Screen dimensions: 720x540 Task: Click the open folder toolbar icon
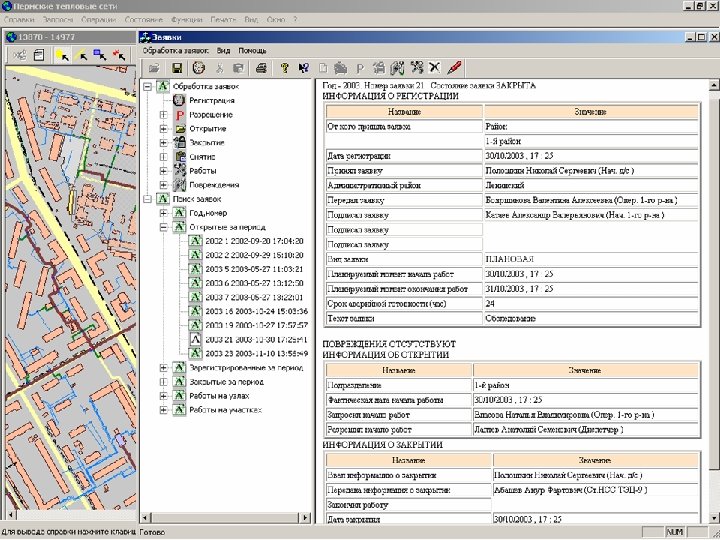tap(154, 68)
